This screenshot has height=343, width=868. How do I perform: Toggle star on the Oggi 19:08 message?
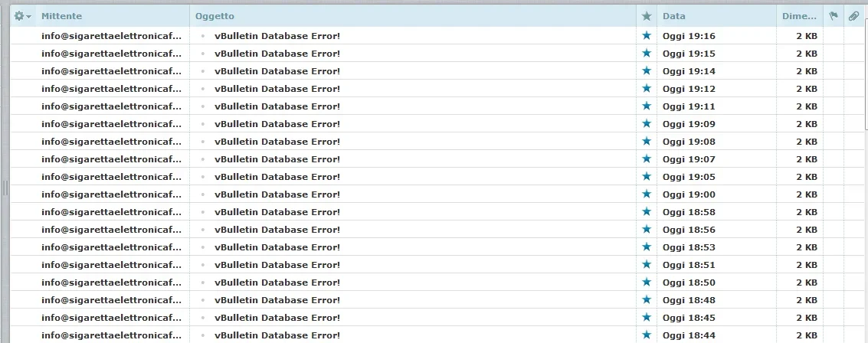point(647,141)
